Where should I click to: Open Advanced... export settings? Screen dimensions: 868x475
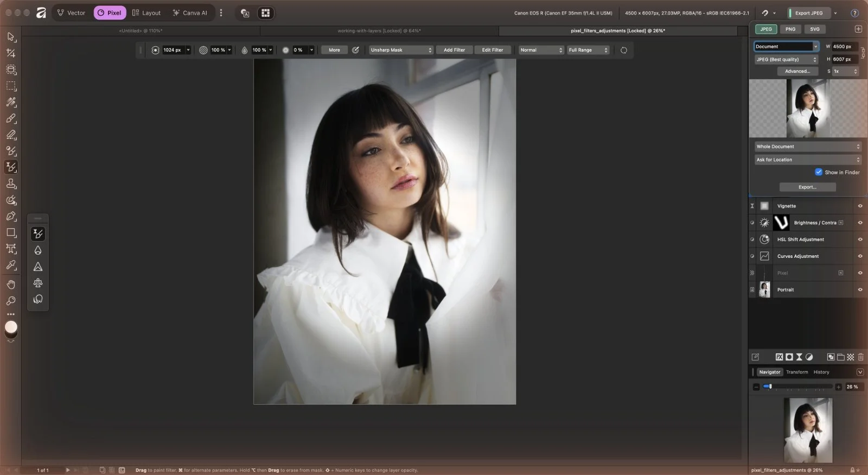[x=797, y=71]
